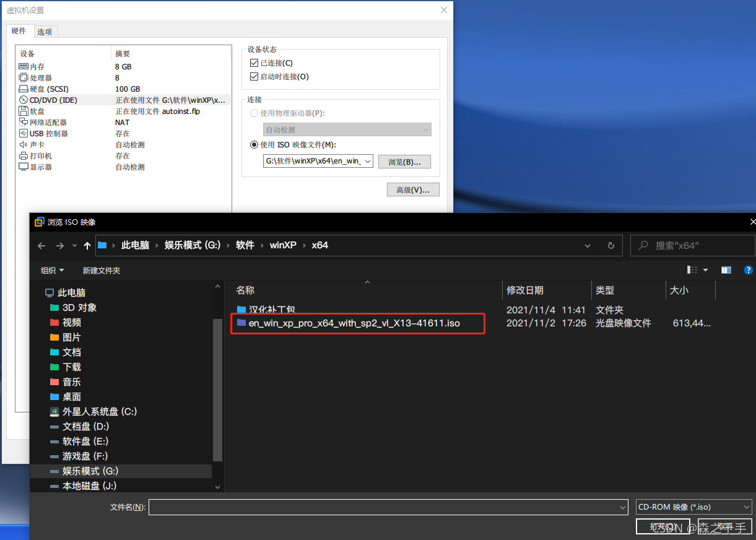Refresh the x64 folder listing

[x=610, y=245]
